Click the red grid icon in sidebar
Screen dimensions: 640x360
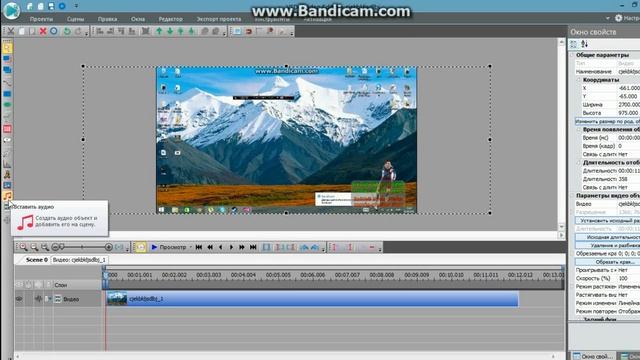7,129
